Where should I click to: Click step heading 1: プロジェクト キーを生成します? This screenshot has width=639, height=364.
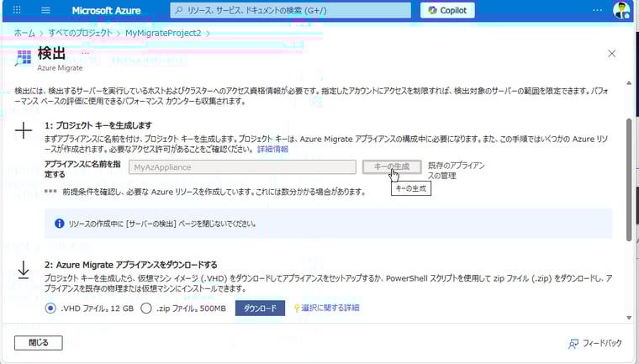98,125
